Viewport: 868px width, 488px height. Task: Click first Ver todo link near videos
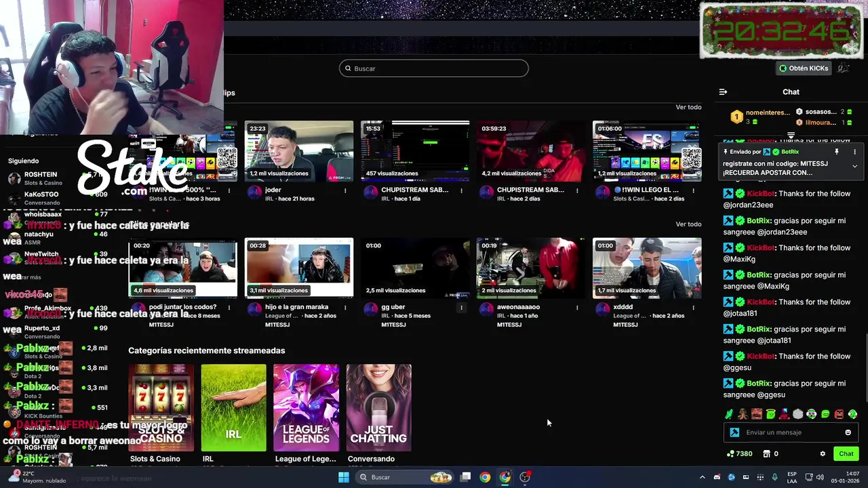[x=688, y=107]
